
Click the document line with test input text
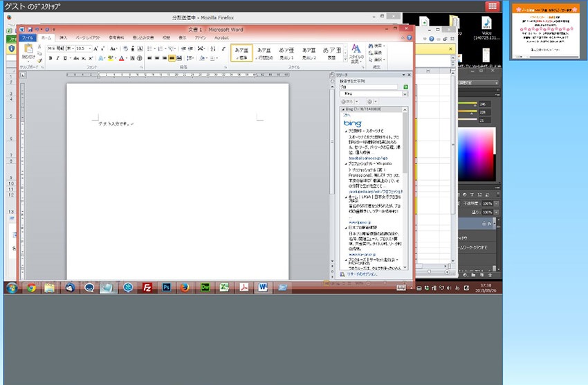[x=116, y=123]
